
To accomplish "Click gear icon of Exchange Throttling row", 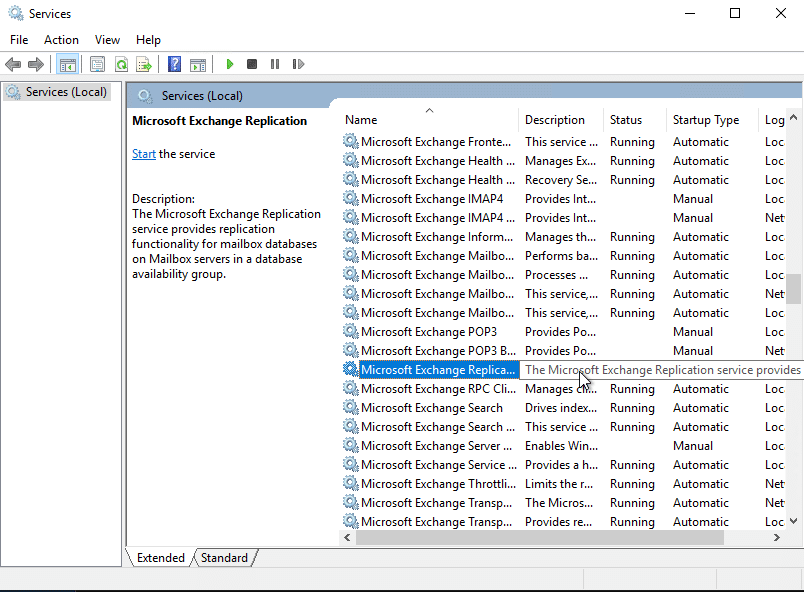I will pos(351,483).
